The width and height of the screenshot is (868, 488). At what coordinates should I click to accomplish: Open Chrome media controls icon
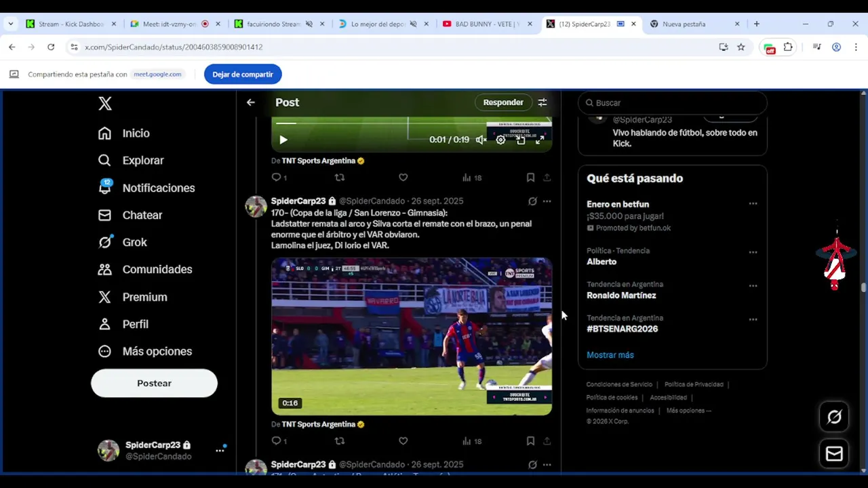816,47
